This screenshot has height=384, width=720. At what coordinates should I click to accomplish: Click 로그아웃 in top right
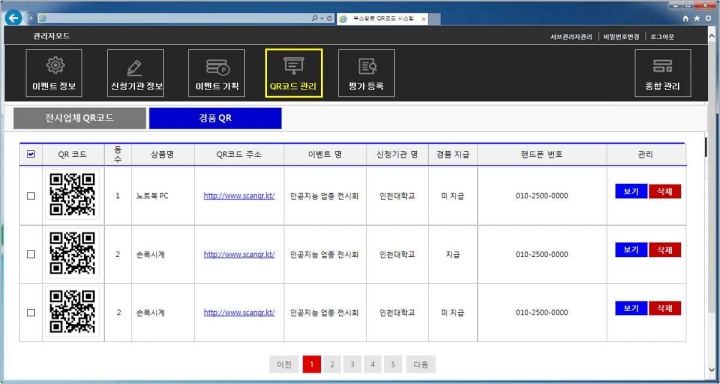tap(662, 37)
